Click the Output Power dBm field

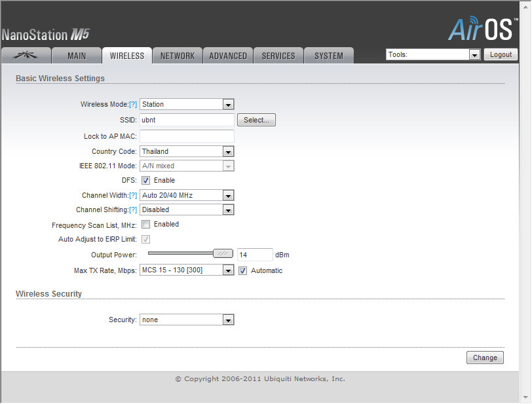point(255,255)
